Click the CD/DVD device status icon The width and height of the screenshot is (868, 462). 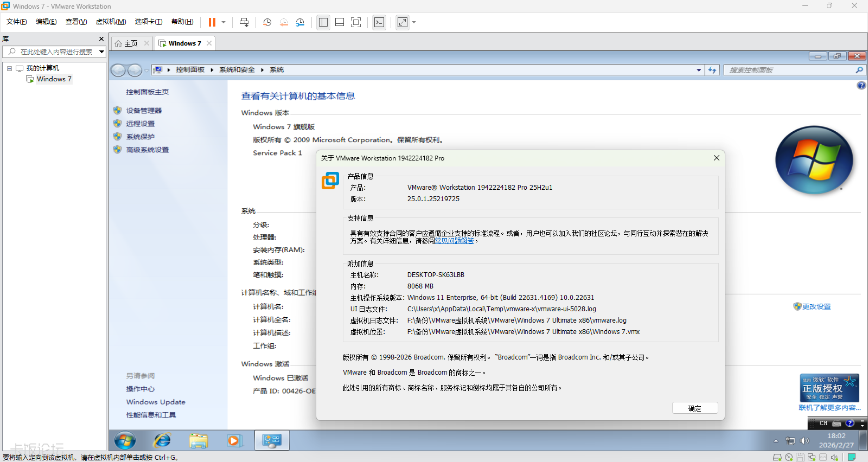789,457
